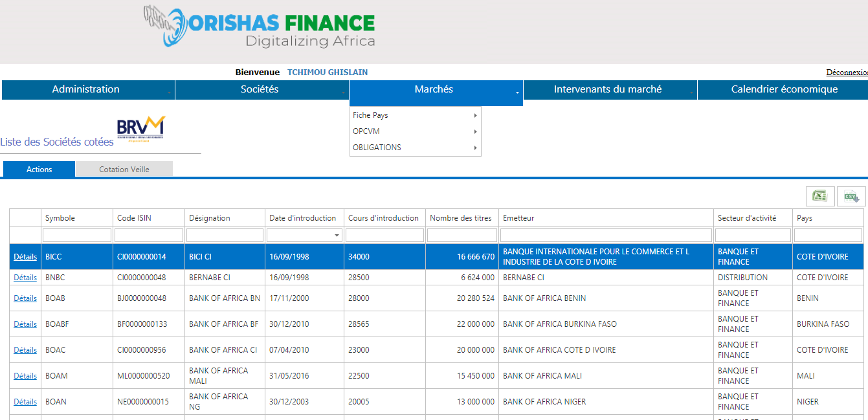Click the BANK OF AFRICA CI designation

pyautogui.click(x=223, y=350)
